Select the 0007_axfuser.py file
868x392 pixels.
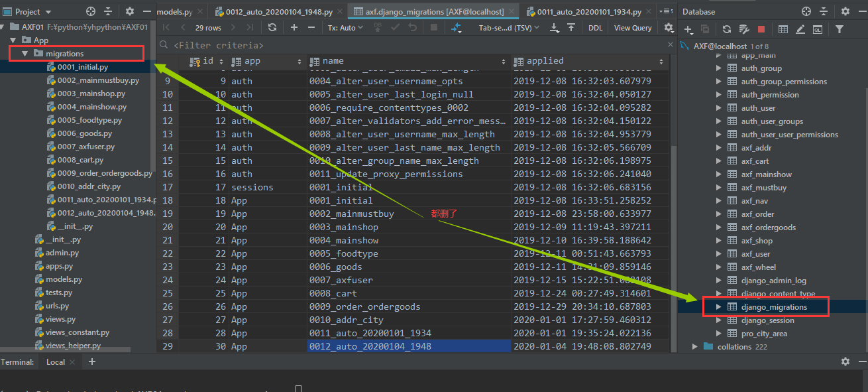pos(85,146)
